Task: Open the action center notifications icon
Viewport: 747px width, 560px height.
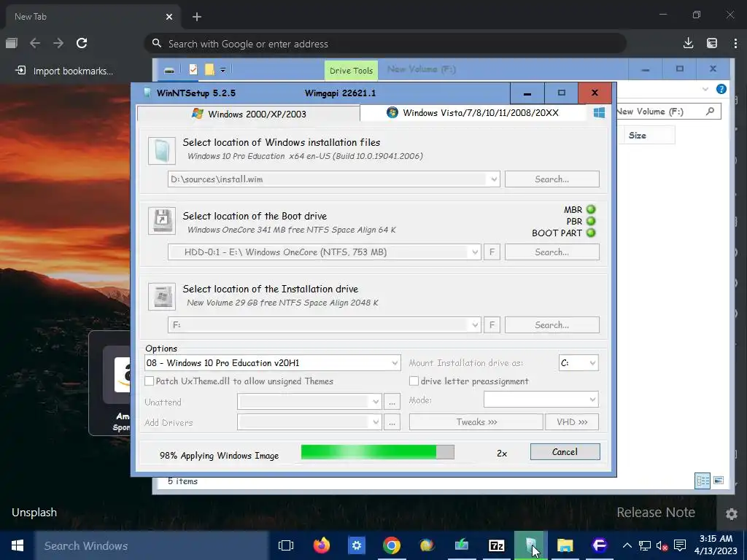Action: click(681, 545)
